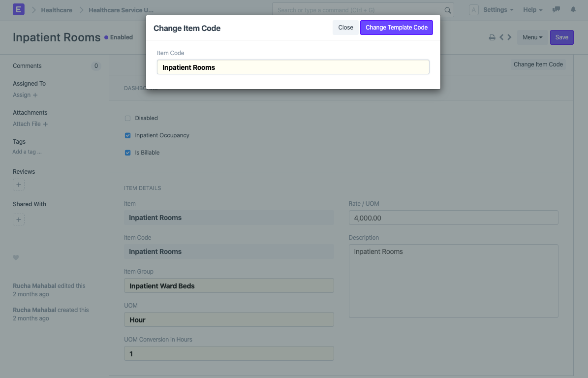Expand the Help dropdown menu

532,10
